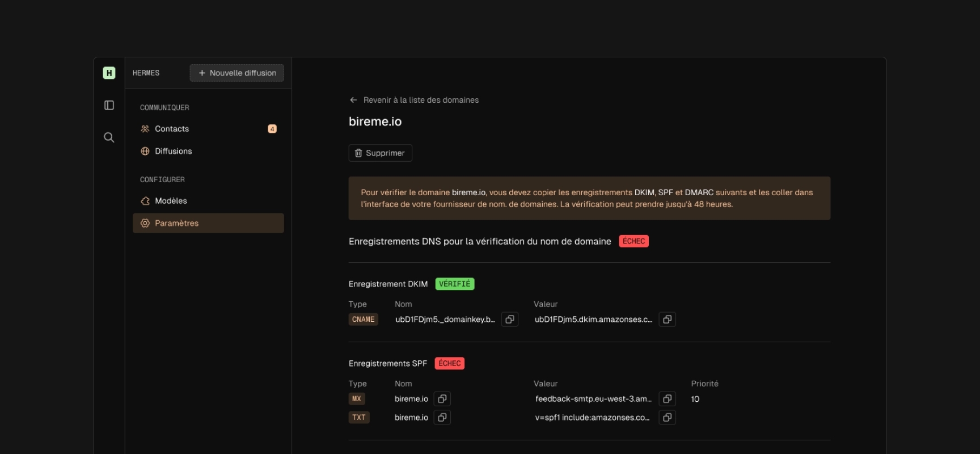The height and width of the screenshot is (454, 980).
Task: Click the Enregistrements SPF heading
Action: click(x=388, y=363)
